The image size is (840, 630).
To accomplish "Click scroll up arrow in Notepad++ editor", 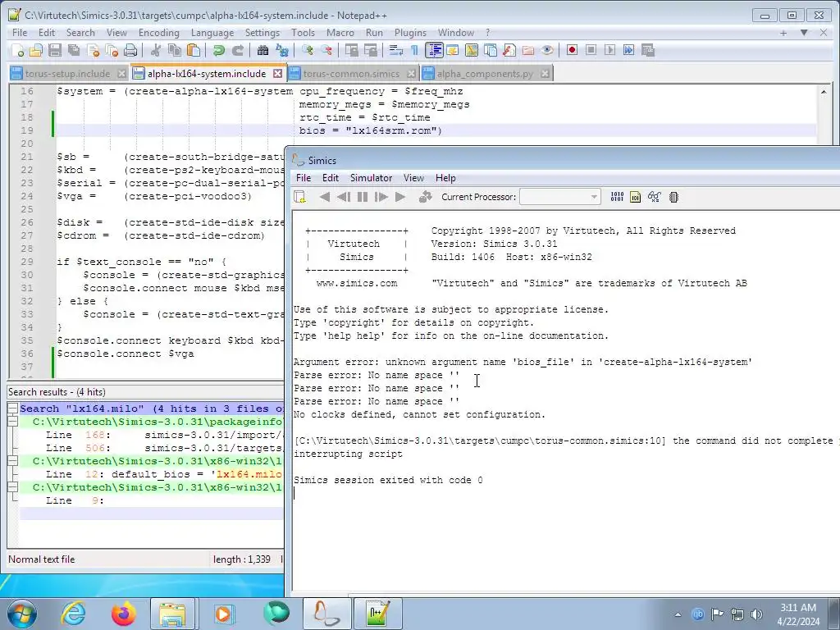I will pyautogui.click(x=824, y=92).
